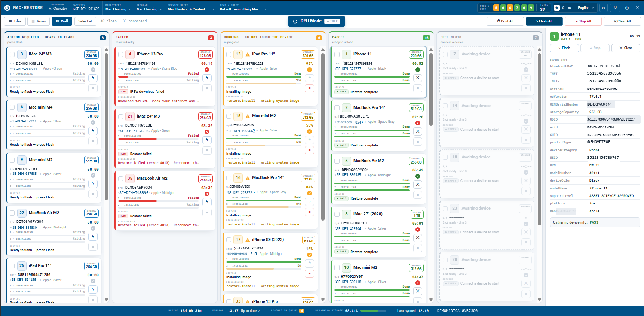
Task: Click Flash All button
Action: click(x=544, y=21)
